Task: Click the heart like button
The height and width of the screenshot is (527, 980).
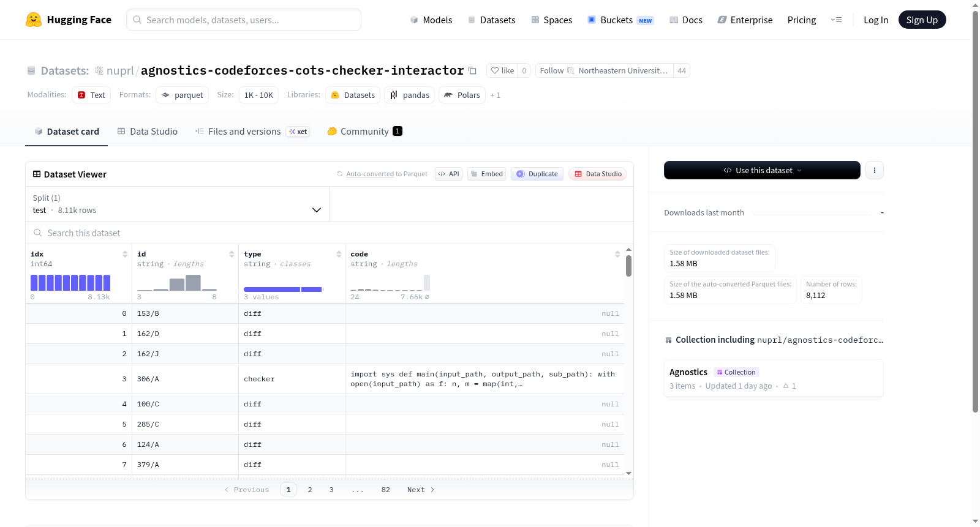Action: point(502,70)
